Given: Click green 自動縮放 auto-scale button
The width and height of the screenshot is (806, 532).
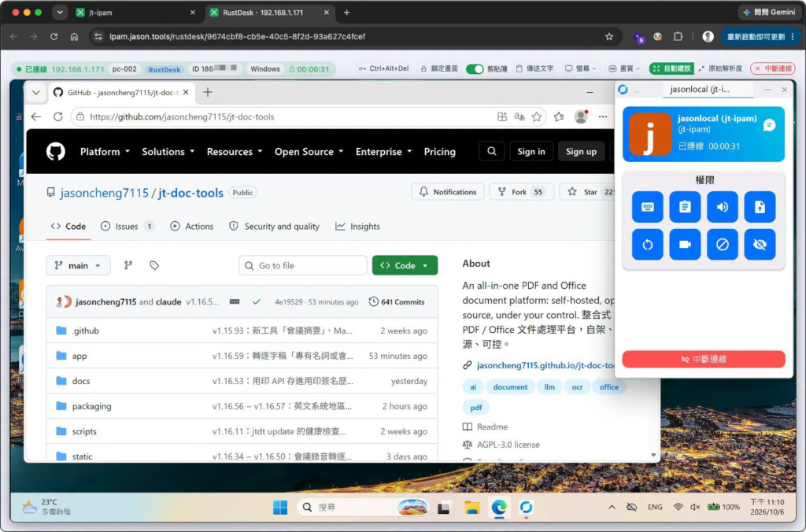Looking at the screenshot, I should [671, 68].
